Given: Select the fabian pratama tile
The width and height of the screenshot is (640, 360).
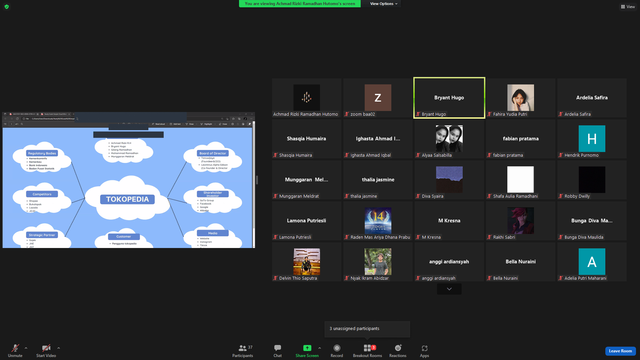Looking at the screenshot, I should (520, 139).
